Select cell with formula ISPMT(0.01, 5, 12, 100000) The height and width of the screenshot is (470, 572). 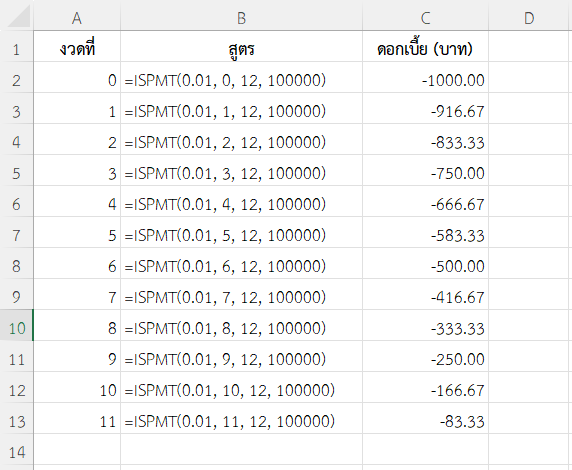click(241, 232)
